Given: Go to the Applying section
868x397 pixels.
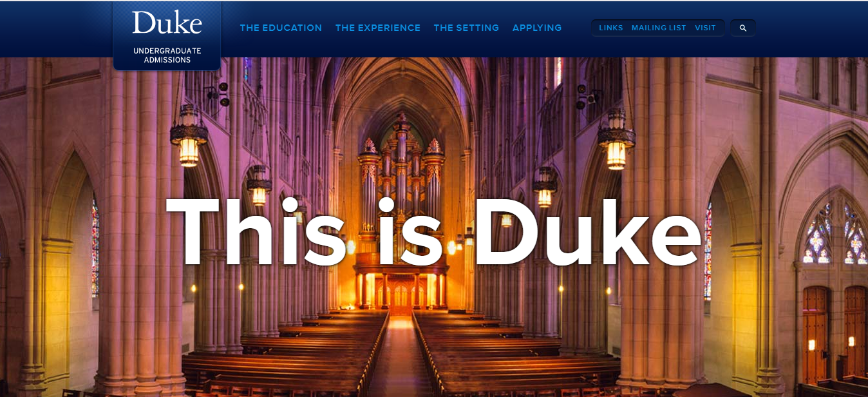Looking at the screenshot, I should pyautogui.click(x=537, y=28).
